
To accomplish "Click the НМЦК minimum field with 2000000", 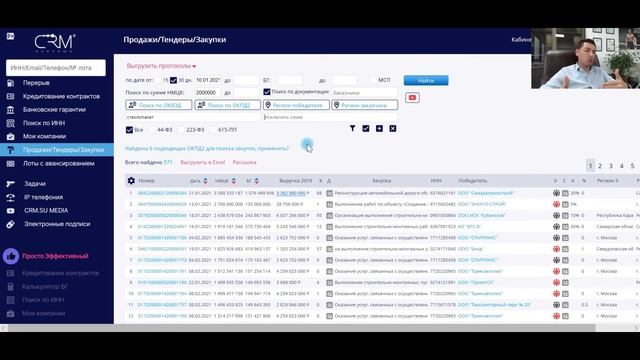I will 207,93.
